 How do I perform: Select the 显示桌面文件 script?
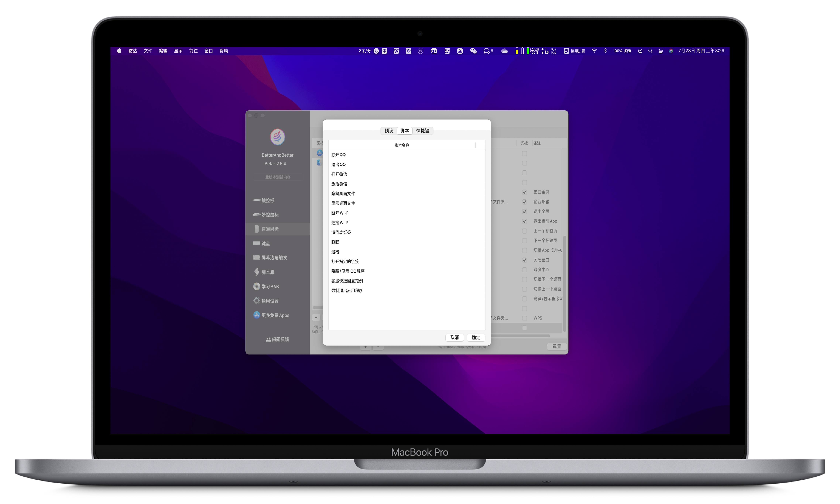point(407,203)
